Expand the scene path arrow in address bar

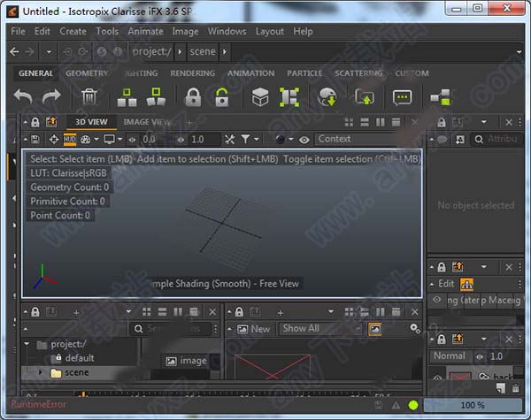point(224,52)
